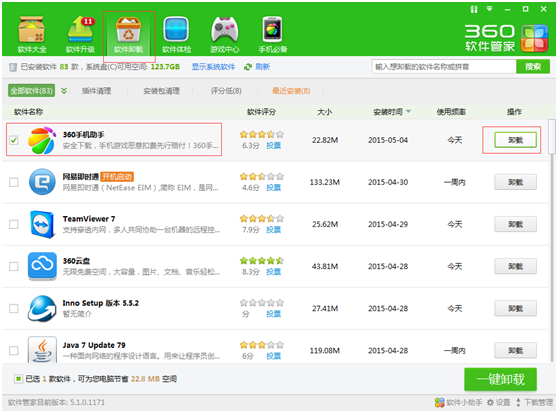
Task: Switch to the 插件清理 tab
Action: point(96,91)
